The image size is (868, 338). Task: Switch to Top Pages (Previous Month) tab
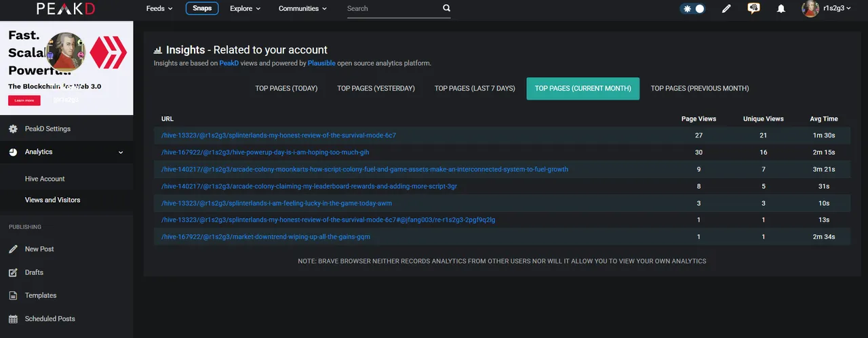coord(700,88)
